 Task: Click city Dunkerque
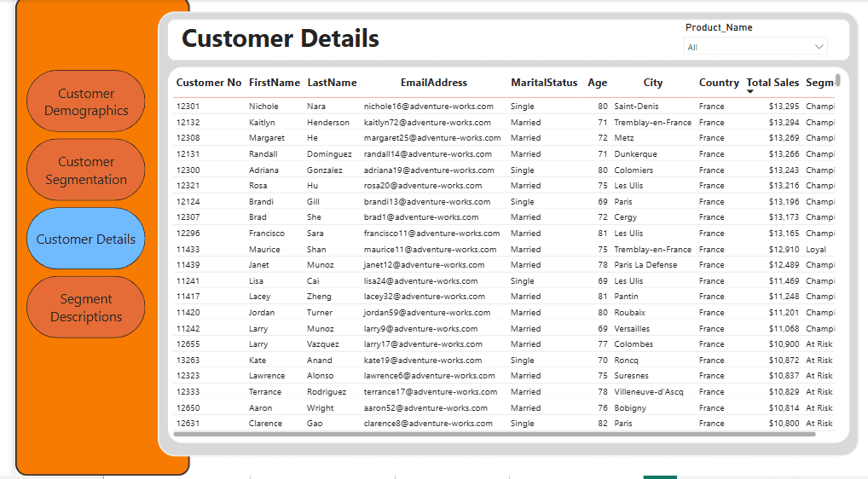point(635,153)
